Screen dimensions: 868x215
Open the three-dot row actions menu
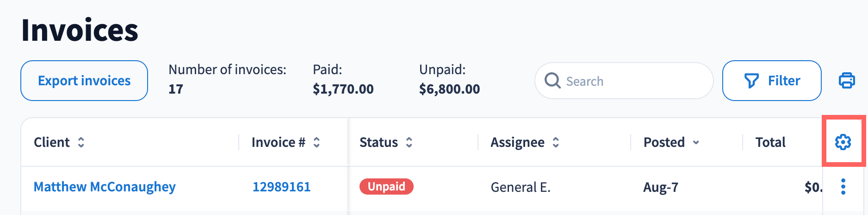(x=843, y=187)
